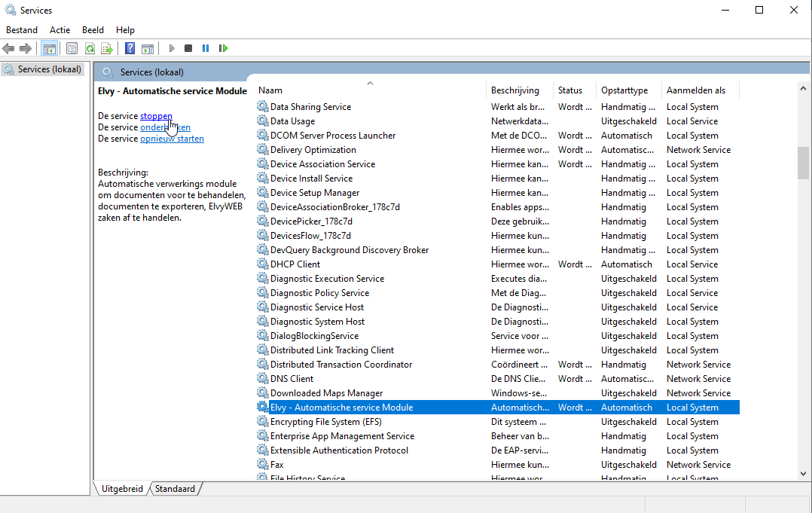Sort by the Status column header
The width and height of the screenshot is (812, 513).
[x=575, y=90]
